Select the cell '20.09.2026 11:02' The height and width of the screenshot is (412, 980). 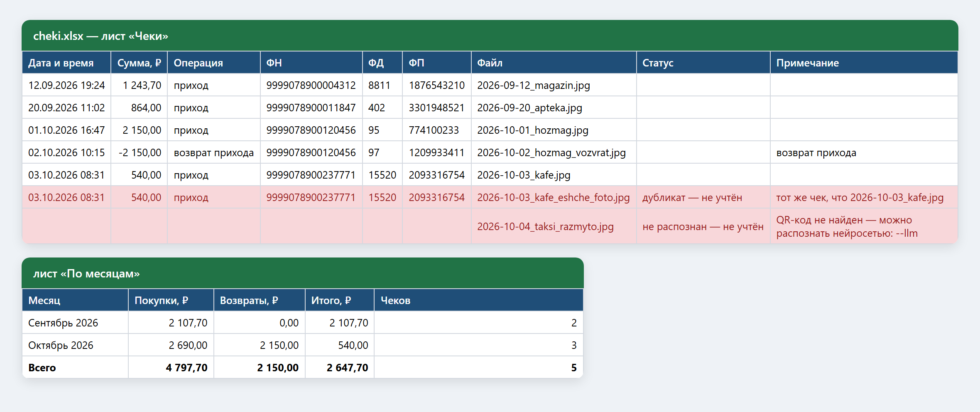coord(66,108)
